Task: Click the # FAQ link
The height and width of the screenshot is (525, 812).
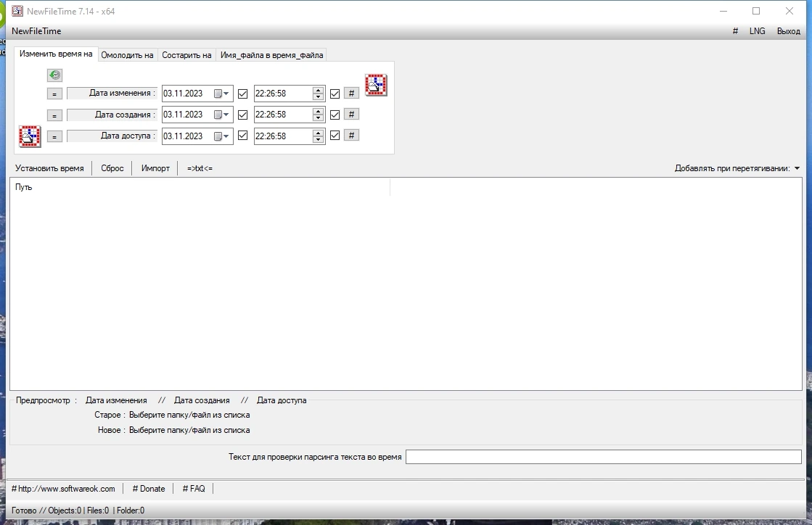Action: pos(194,488)
